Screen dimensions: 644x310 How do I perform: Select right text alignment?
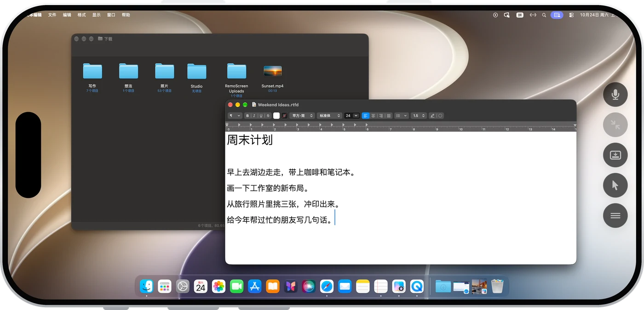point(381,116)
